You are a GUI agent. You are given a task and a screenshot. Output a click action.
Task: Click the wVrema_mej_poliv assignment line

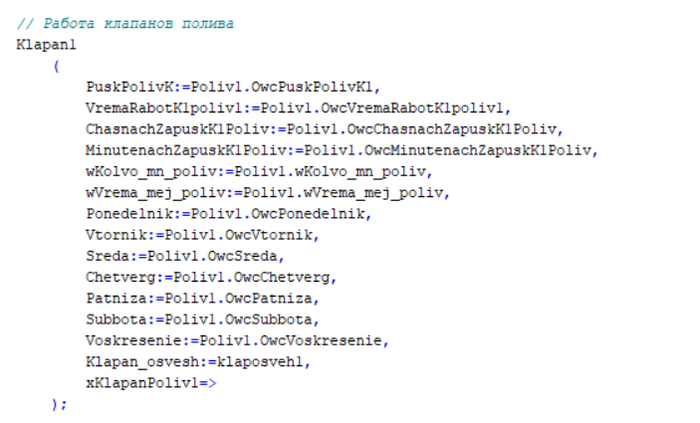268,193
